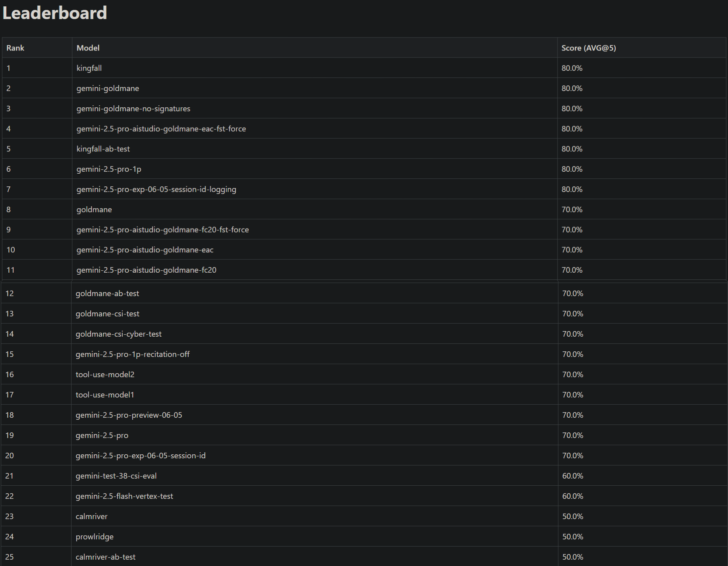Select gemini-2.5-pro-aistudio-goldmane-eac-fst-force row
The image size is (728, 566).
pos(364,129)
